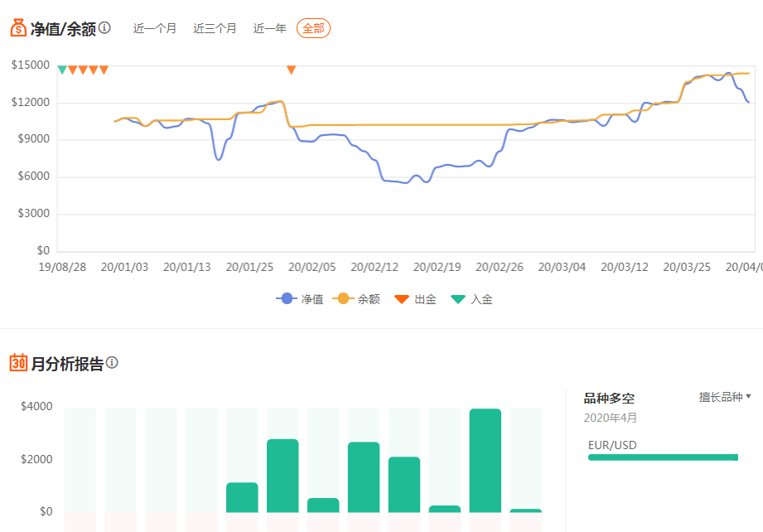Click the green deposit marker at 19/08/28
This screenshot has height=532, width=763.
[62, 70]
